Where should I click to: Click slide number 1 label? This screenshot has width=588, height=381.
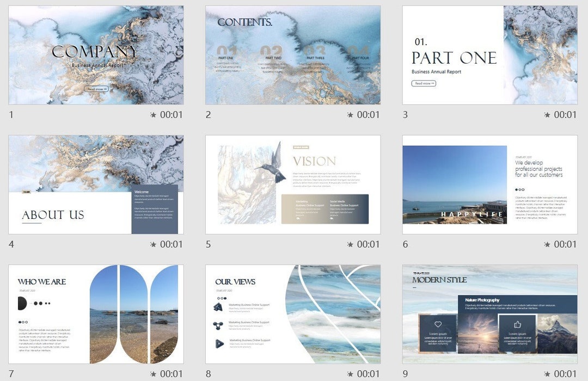[11, 115]
